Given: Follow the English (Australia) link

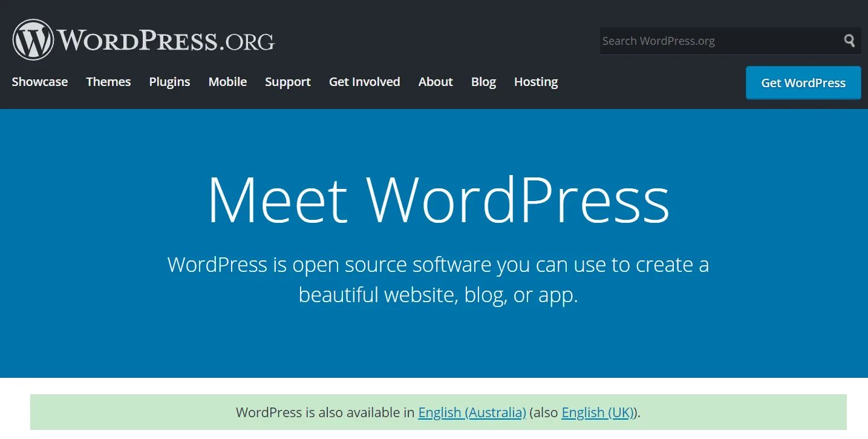Looking at the screenshot, I should [472, 412].
